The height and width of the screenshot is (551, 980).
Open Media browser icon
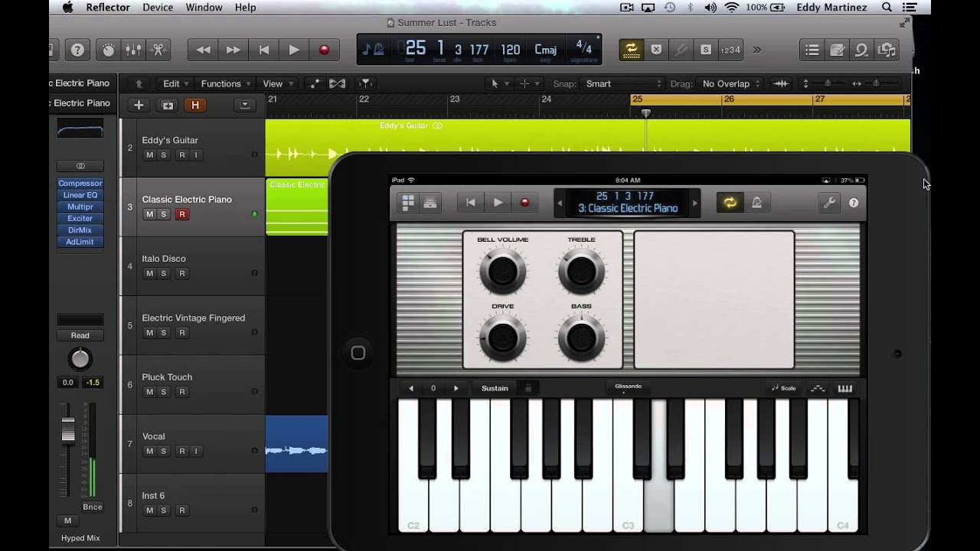[x=887, y=50]
